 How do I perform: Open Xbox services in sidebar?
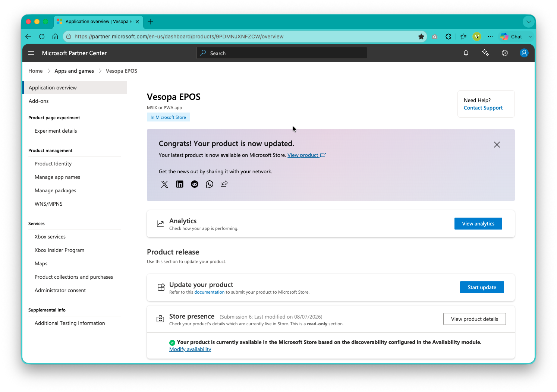(x=50, y=237)
